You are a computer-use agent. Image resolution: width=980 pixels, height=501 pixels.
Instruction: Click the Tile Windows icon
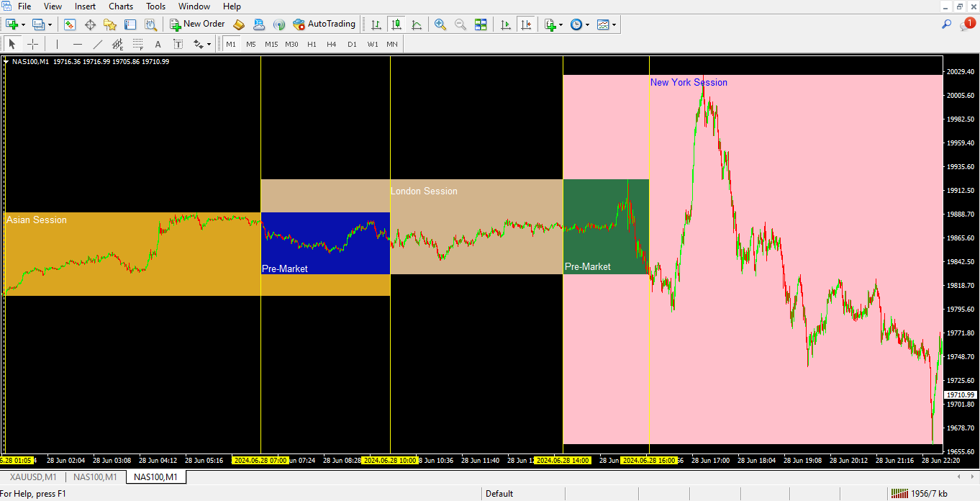pos(481,24)
